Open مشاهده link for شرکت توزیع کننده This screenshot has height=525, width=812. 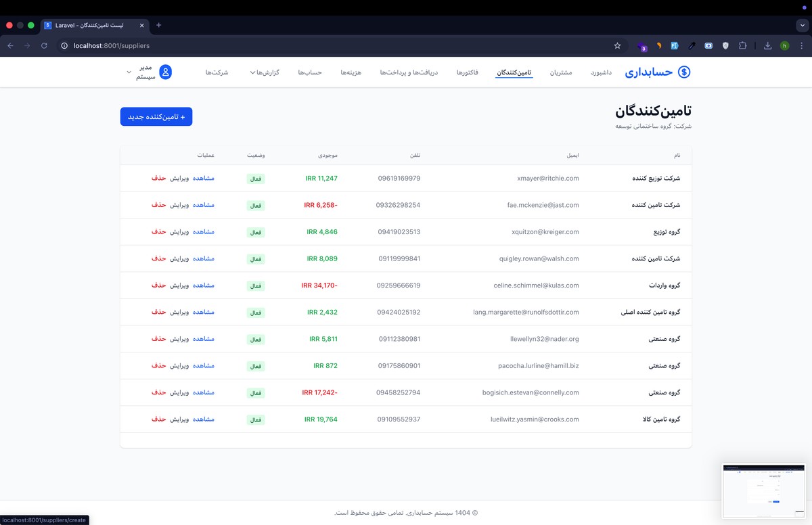coord(204,179)
